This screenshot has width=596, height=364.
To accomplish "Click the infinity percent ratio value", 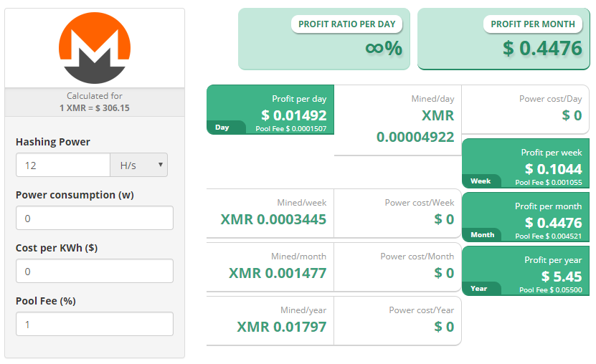I will (x=384, y=48).
